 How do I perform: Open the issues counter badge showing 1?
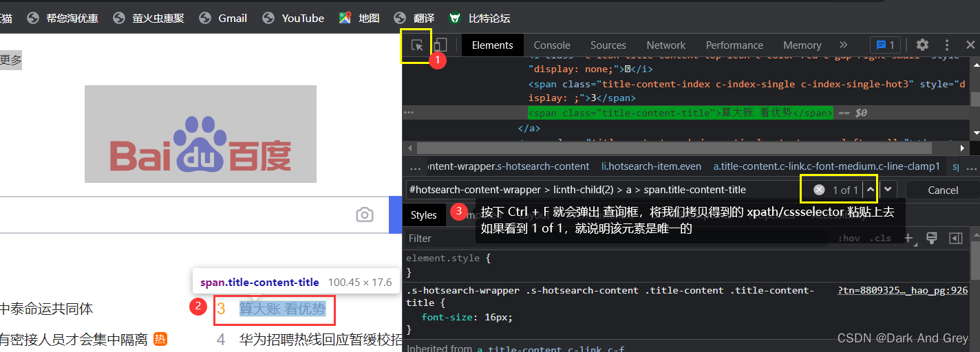pos(885,45)
